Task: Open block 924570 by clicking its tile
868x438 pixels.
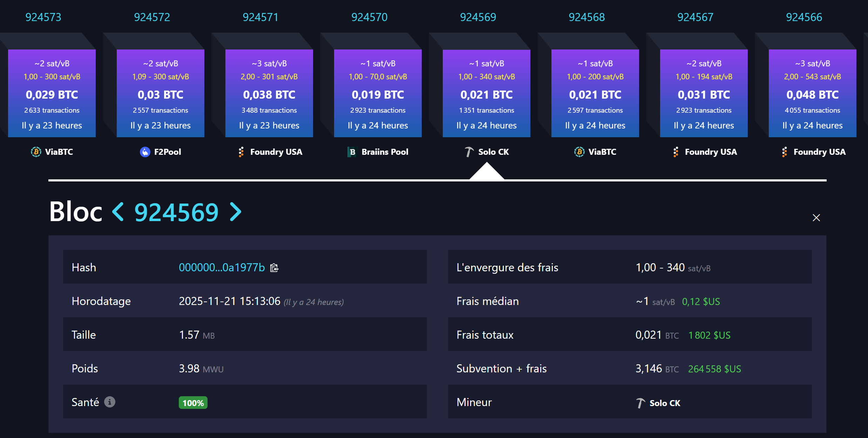Action: point(378,93)
